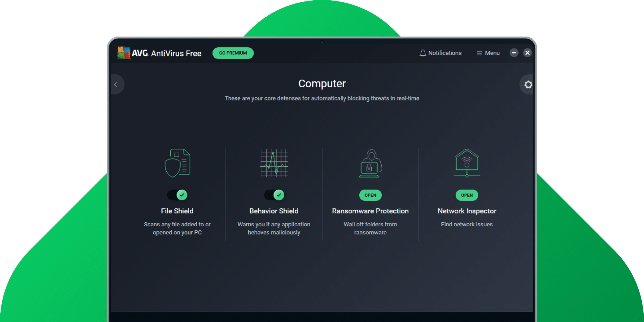
Task: Click the Network Inspector title
Action: click(467, 211)
